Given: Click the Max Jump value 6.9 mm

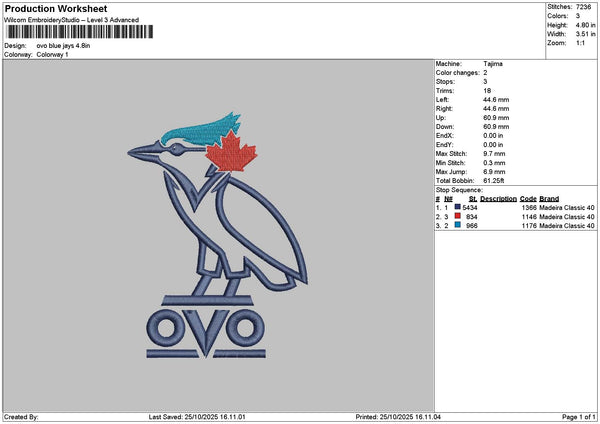Looking at the screenshot, I should (494, 172).
